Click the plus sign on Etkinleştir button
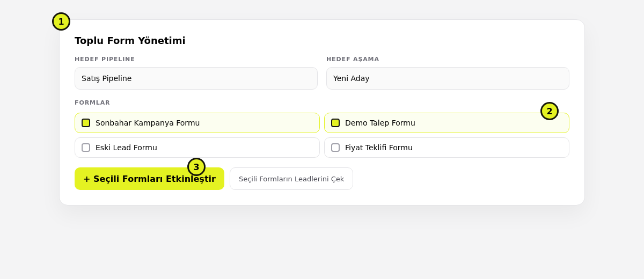This screenshot has height=279, width=644. tap(86, 179)
